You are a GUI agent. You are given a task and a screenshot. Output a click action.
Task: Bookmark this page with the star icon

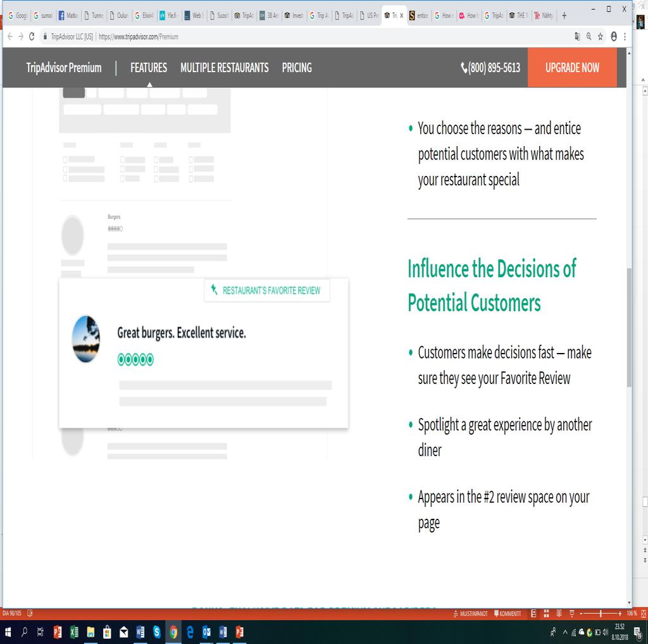click(600, 37)
